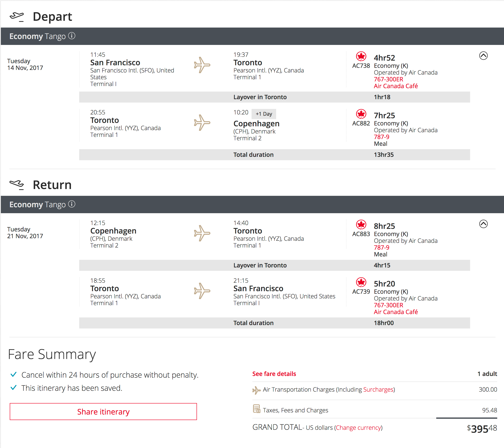The height and width of the screenshot is (448, 504).
Task: Click the Share itinerary button
Action: point(103,412)
